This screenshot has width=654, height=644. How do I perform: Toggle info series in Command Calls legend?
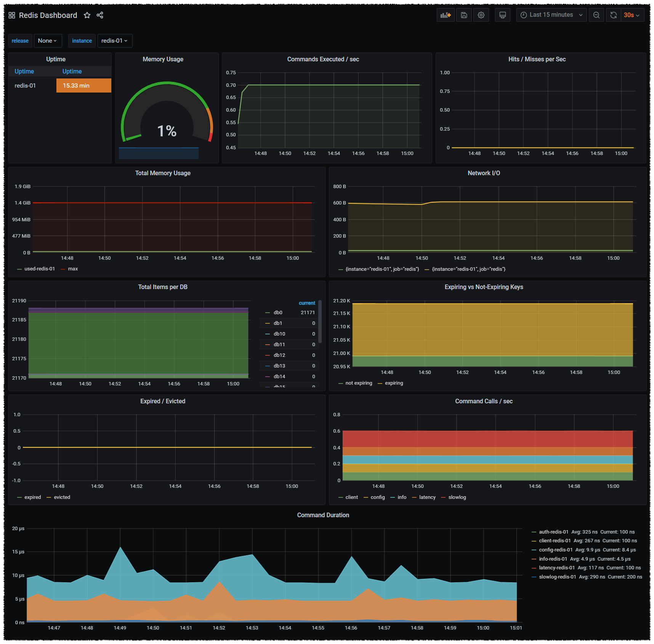point(402,497)
